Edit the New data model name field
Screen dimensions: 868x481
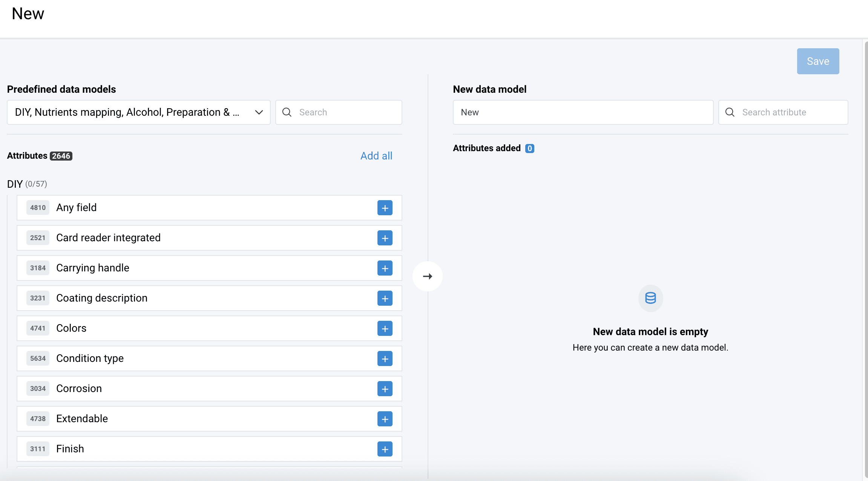[x=583, y=112]
